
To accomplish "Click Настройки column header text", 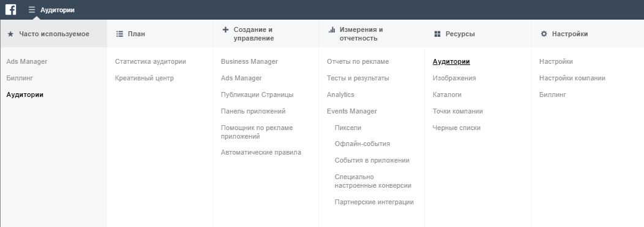I will (x=570, y=34).
